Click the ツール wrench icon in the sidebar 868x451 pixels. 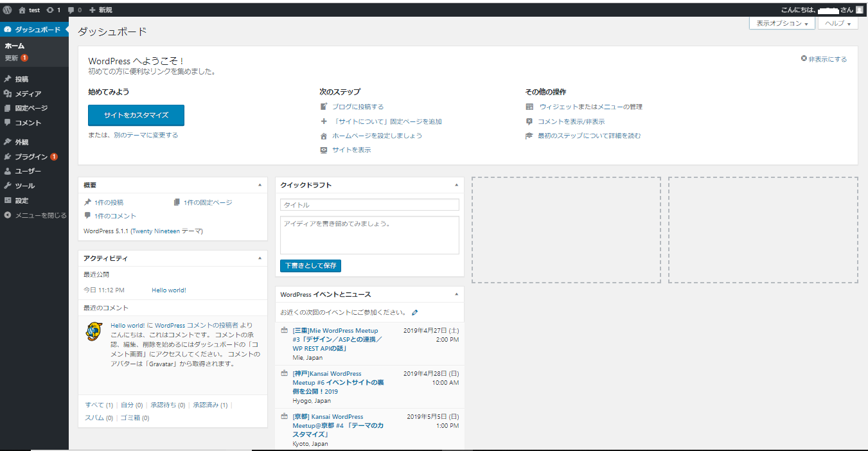point(8,186)
